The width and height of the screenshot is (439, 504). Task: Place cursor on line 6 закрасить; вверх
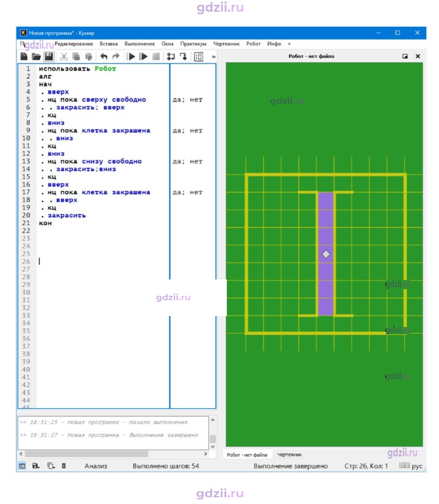[x=90, y=107]
